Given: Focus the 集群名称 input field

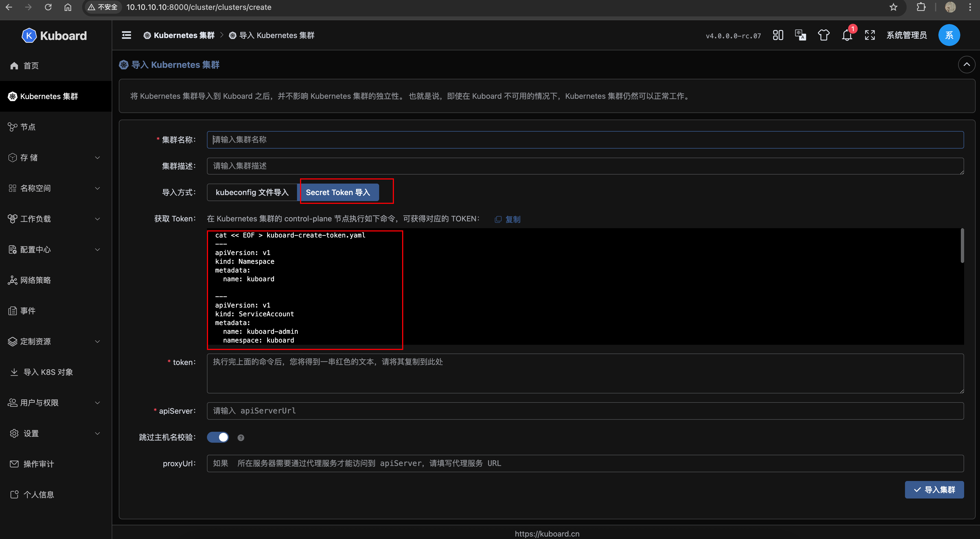Looking at the screenshot, I should (x=585, y=140).
